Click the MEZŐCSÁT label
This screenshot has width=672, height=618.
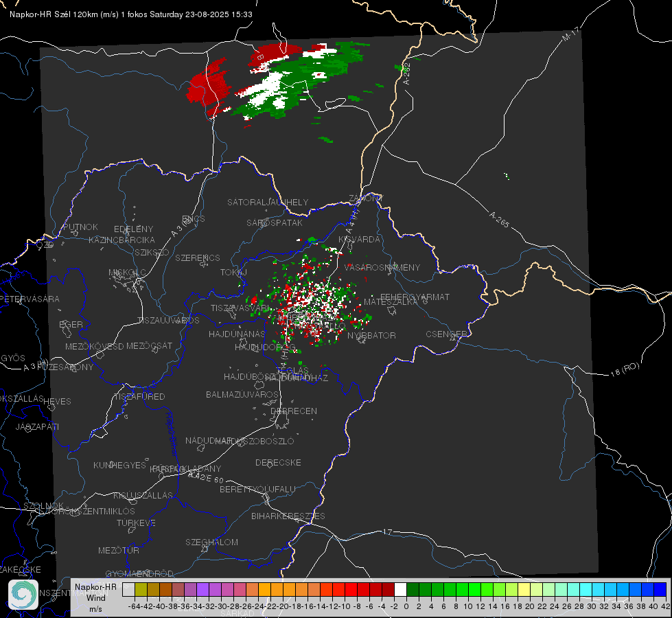pos(149,345)
